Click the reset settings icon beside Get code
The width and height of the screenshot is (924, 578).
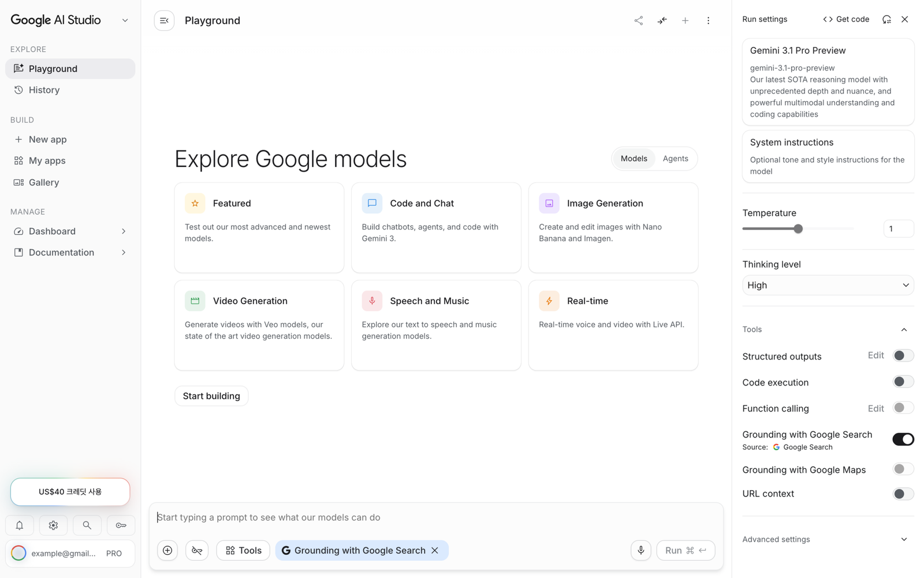pos(886,19)
